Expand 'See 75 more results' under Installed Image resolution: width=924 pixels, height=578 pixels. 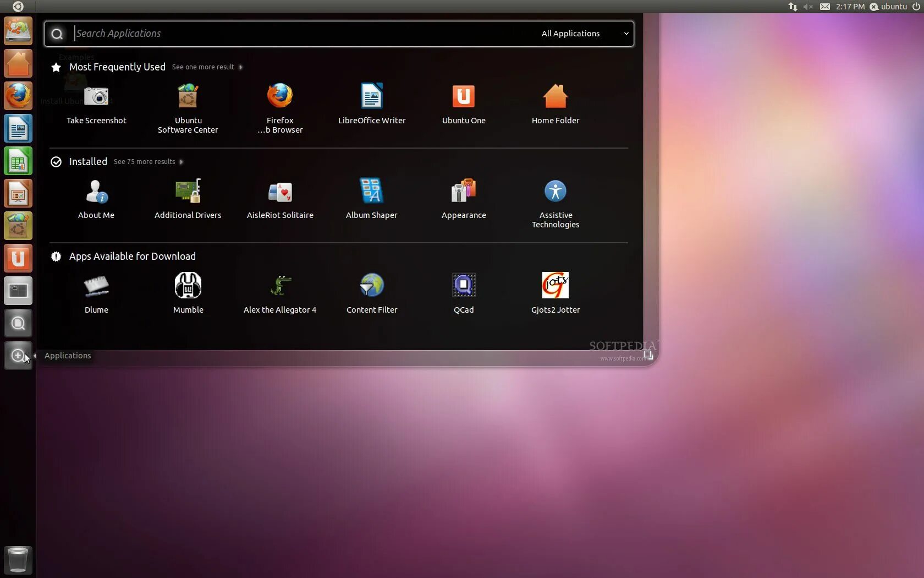[148, 162]
